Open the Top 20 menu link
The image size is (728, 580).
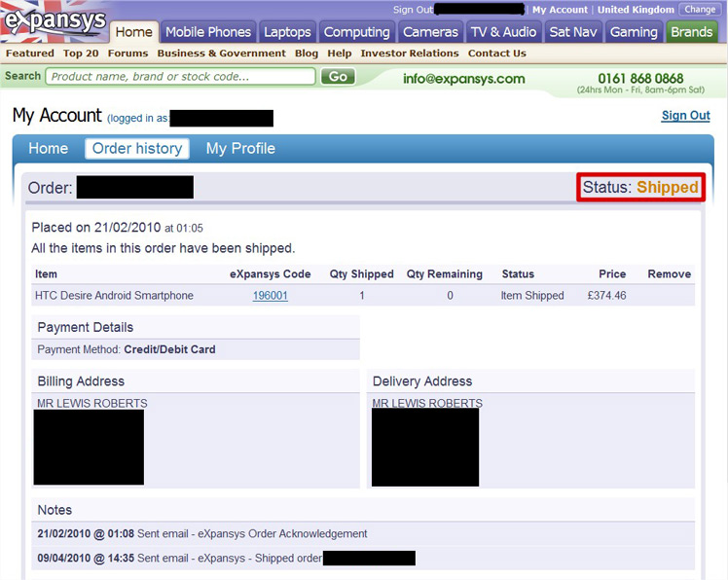pyautogui.click(x=81, y=54)
